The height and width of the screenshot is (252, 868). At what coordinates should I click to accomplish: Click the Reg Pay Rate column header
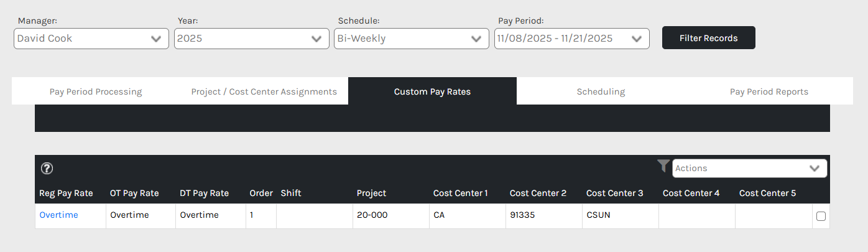66,194
